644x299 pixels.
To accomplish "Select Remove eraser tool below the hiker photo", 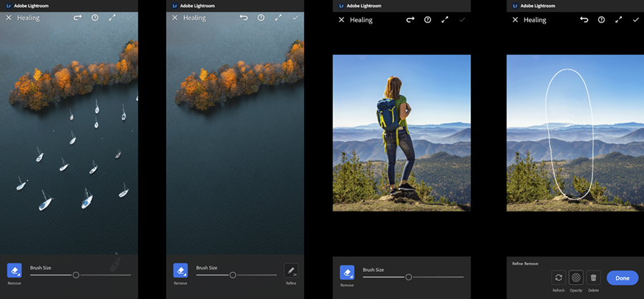I will tap(347, 273).
